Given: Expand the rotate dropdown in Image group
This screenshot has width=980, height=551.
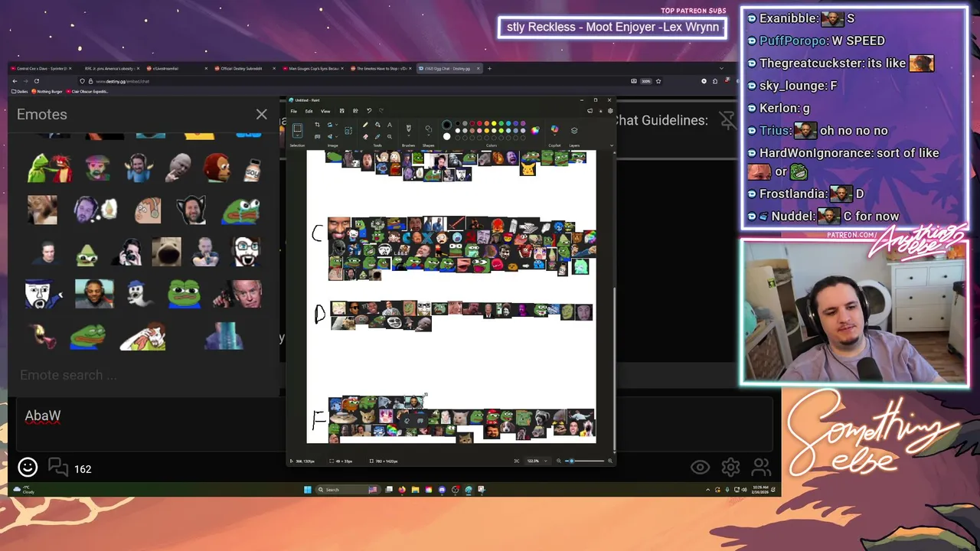Looking at the screenshot, I should coord(336,125).
